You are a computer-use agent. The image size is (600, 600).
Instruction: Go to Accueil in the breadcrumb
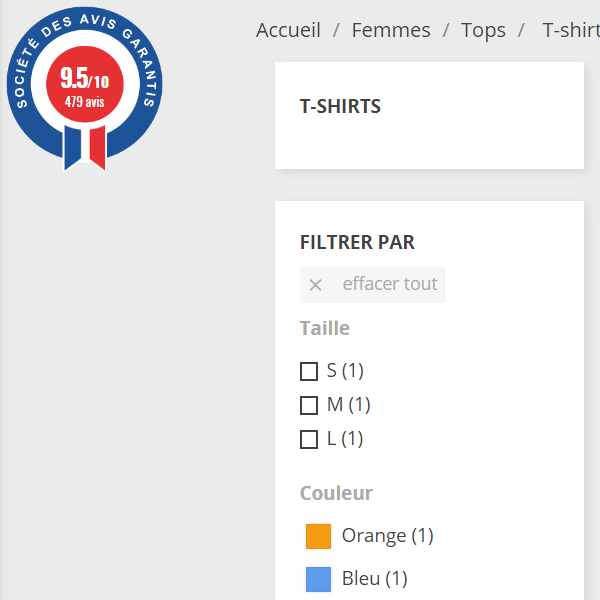pyautogui.click(x=288, y=30)
